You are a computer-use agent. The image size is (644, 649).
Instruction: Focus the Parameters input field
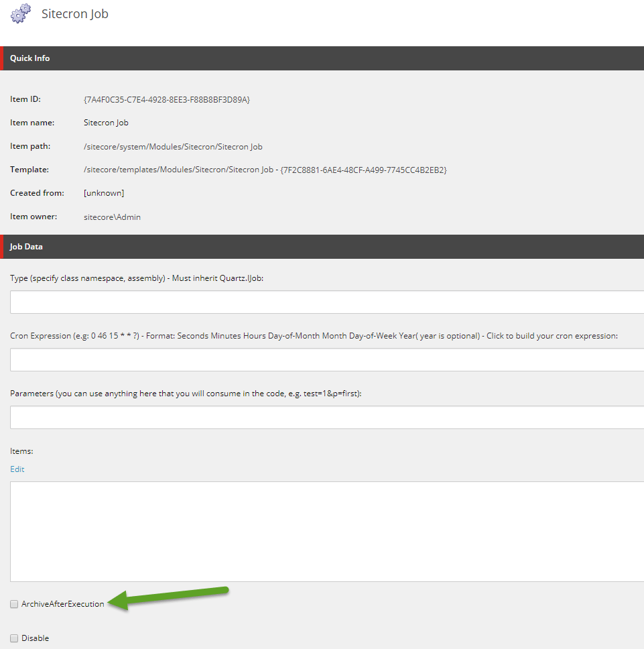(327, 417)
